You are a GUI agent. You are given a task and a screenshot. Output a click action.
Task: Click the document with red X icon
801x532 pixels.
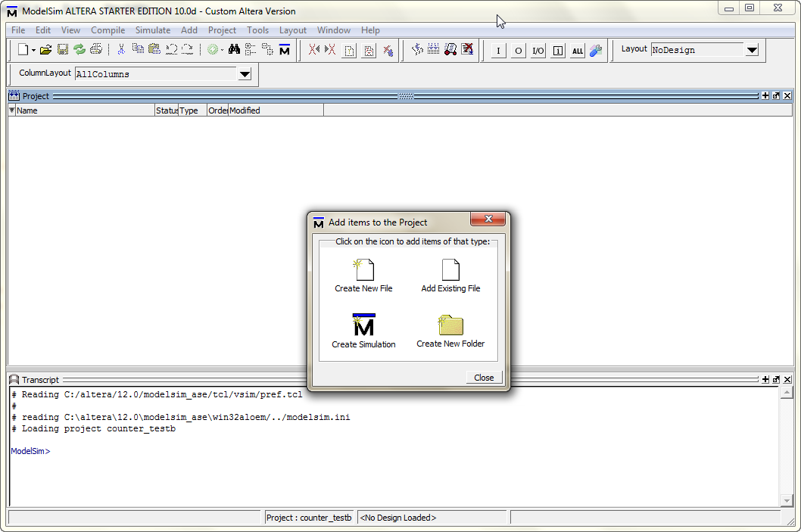pyautogui.click(x=467, y=49)
